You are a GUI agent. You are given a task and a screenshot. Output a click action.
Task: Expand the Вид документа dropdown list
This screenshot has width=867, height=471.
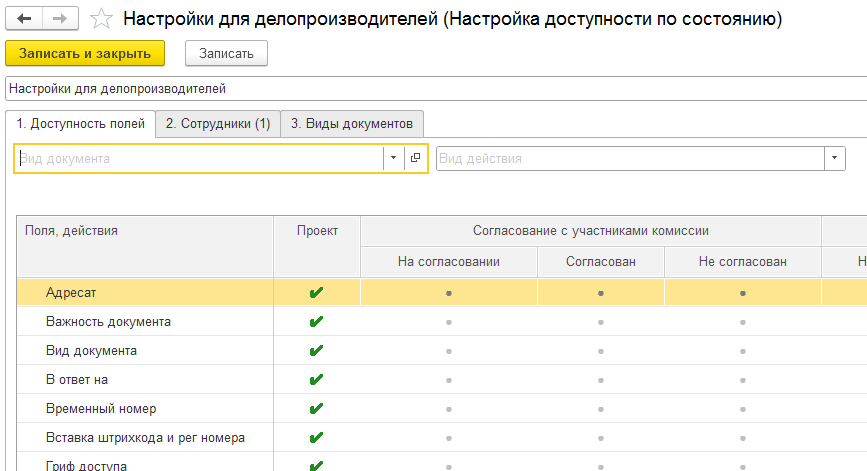pos(393,158)
